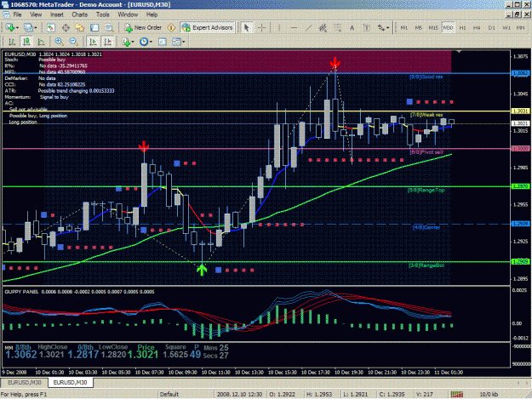This screenshot has height=399, width=532.
Task: Launch MetaEditor with the yellow diamond icon
Action: 172,28
